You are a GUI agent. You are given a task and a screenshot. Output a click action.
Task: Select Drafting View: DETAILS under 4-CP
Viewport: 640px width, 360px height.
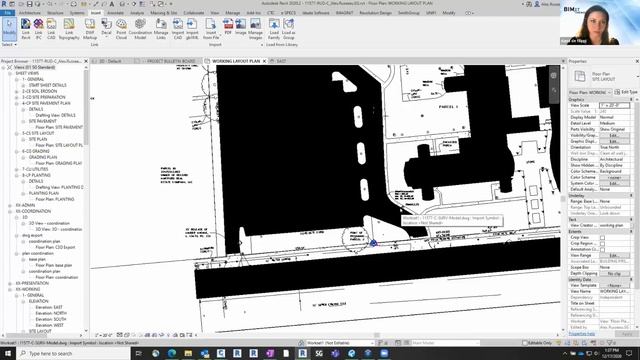(56, 116)
